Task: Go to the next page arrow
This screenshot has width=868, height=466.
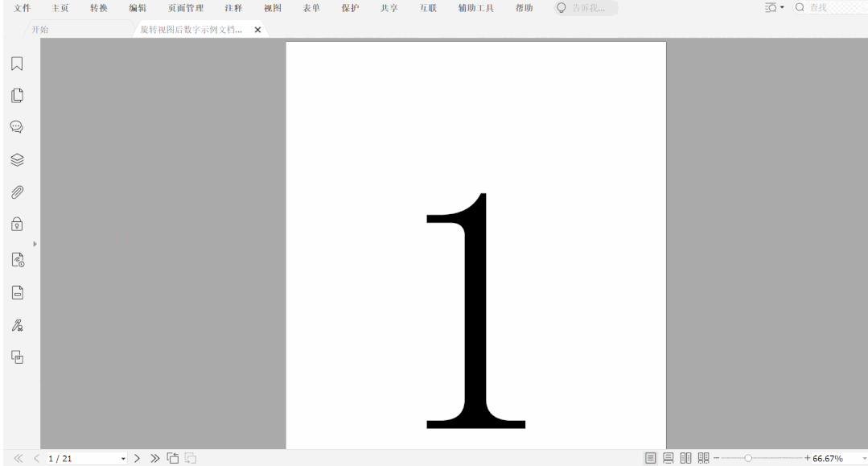Action: (138, 458)
